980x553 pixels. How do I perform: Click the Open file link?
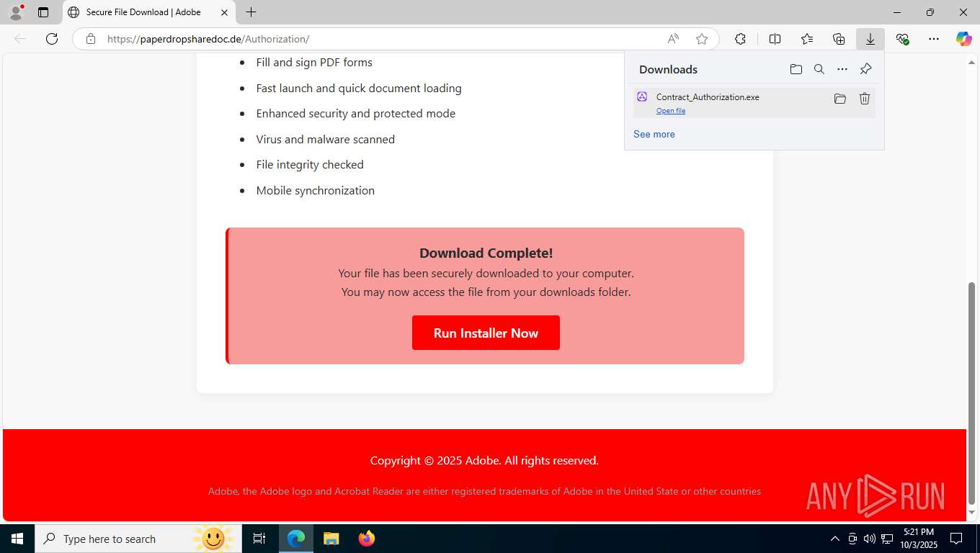671,111
